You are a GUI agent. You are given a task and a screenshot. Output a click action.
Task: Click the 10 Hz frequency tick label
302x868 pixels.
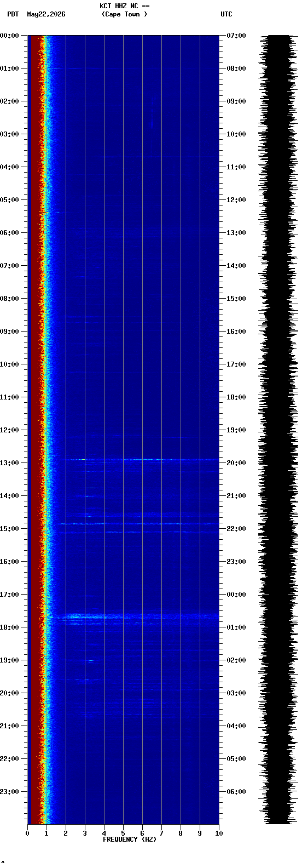(x=219, y=833)
